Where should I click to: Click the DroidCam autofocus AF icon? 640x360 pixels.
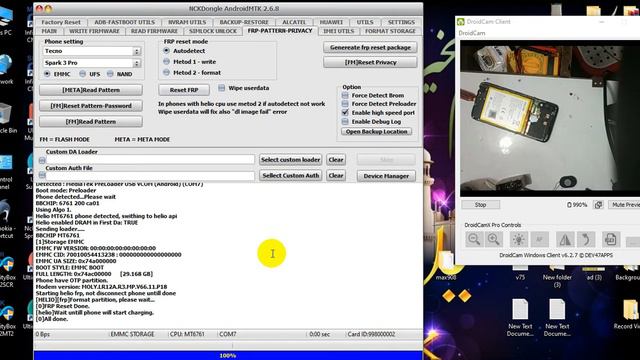(x=540, y=239)
